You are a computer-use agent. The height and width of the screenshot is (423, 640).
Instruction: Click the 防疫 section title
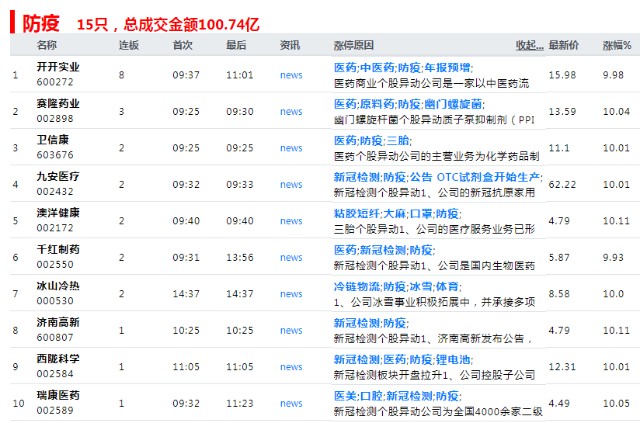41,23
